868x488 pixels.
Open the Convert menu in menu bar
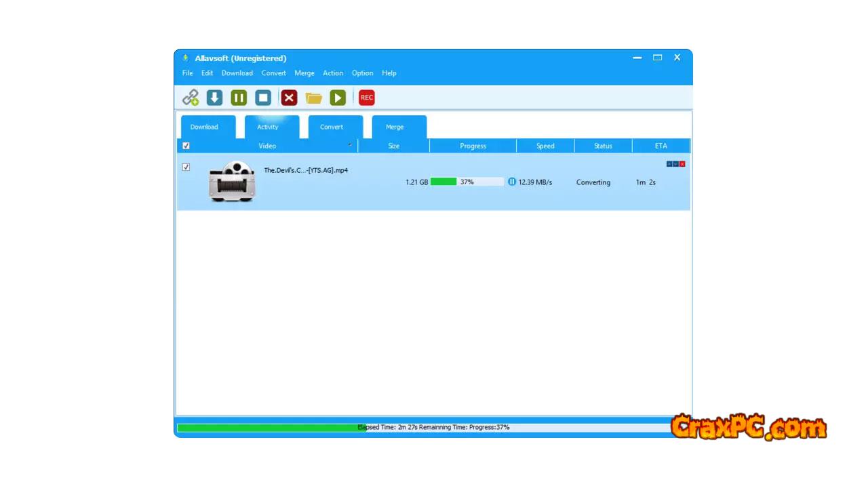[x=274, y=73]
